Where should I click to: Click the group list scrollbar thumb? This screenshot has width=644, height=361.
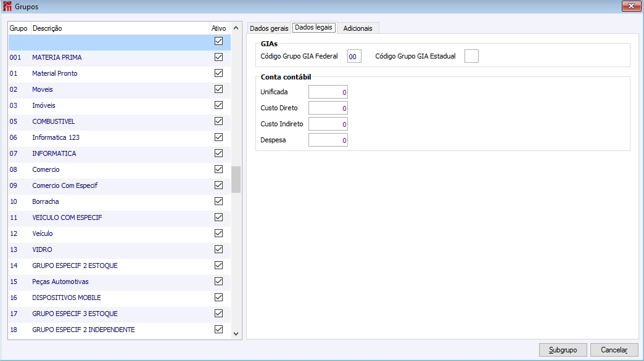[x=236, y=179]
